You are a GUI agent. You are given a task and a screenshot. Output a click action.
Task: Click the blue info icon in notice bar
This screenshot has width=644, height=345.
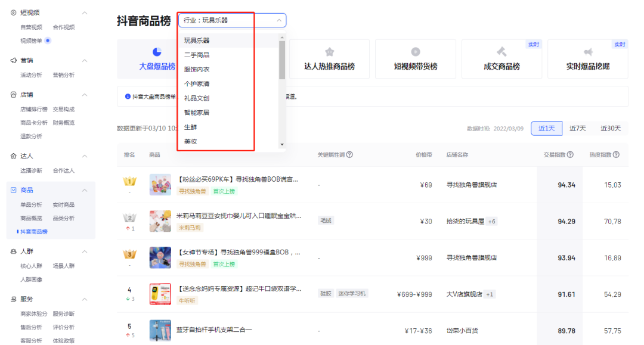pos(128,97)
